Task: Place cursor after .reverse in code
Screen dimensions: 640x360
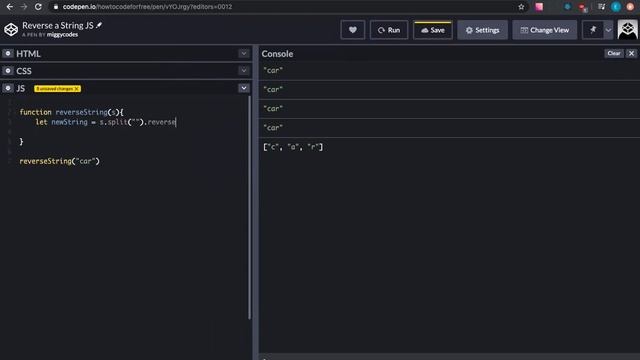Action: [176, 122]
